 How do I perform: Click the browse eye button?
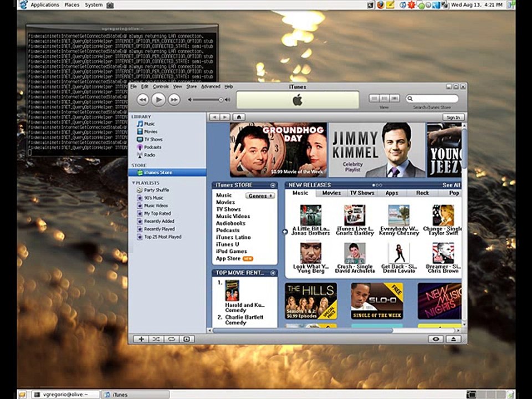[436, 339]
